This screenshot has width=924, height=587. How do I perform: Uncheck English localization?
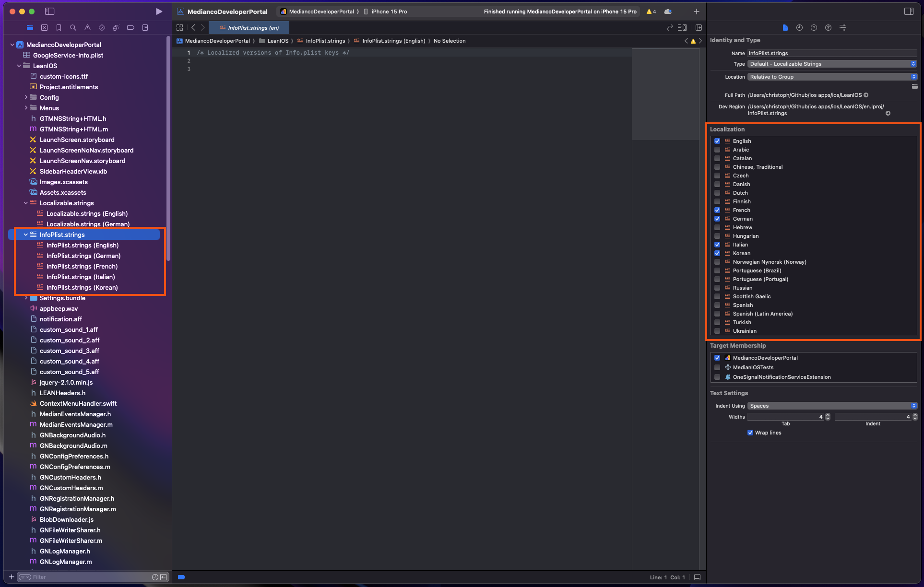click(x=717, y=141)
